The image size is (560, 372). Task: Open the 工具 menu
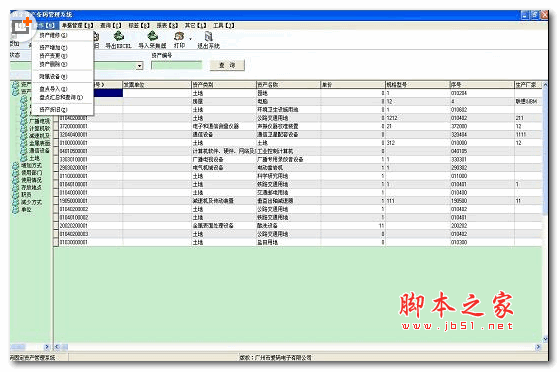224,25
